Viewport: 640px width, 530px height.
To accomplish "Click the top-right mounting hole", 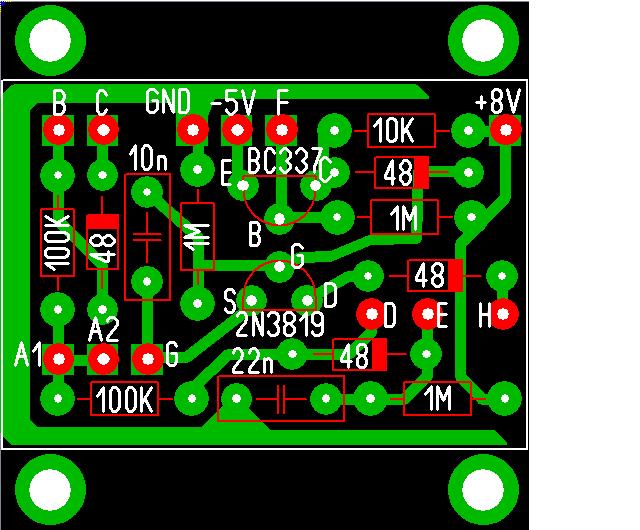I will [x=483, y=40].
